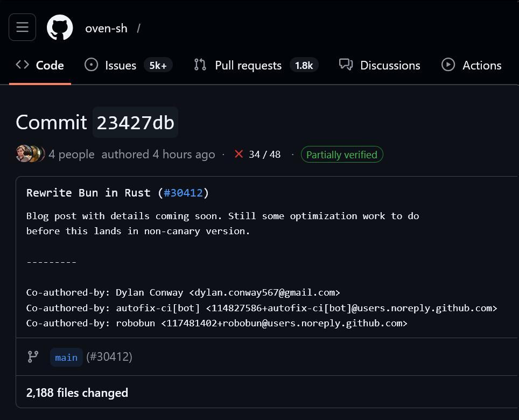This screenshot has width=519, height=420.
Task: Click the stacked author avatars
Action: coord(30,153)
